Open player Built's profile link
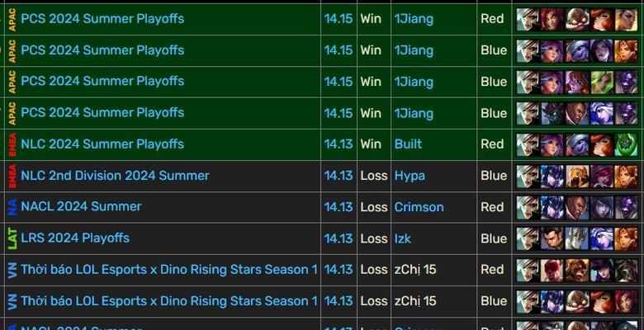The height and width of the screenshot is (330, 644). coord(408,144)
